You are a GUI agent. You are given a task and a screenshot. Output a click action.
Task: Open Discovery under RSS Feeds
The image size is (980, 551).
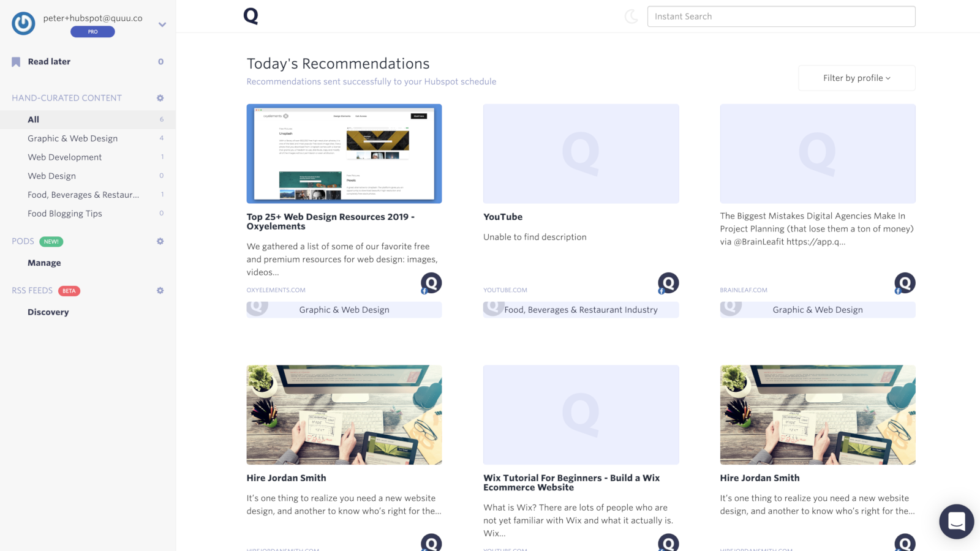[x=48, y=312]
